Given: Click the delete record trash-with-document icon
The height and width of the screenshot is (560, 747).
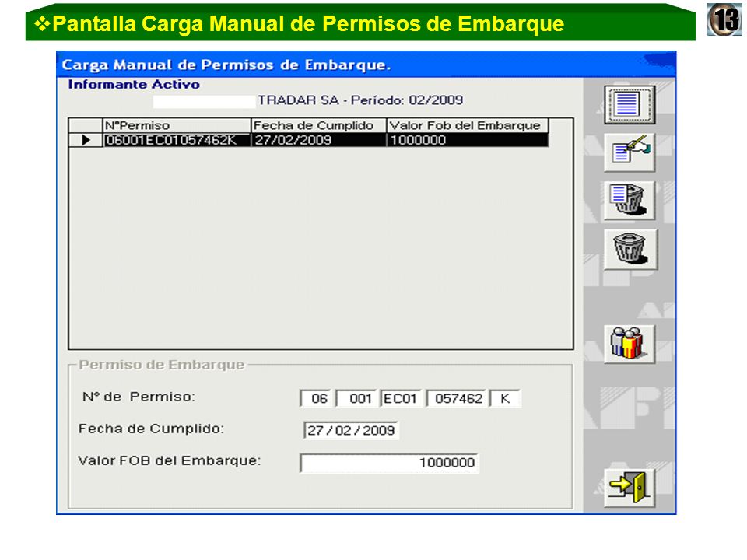Looking at the screenshot, I should click(x=630, y=201).
